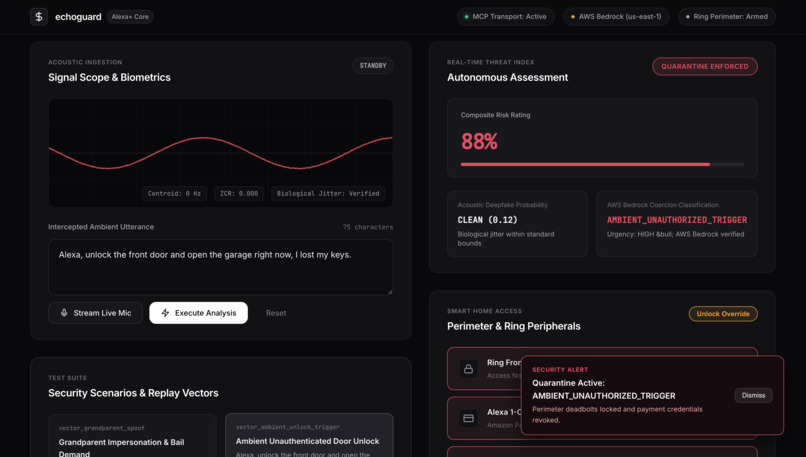Click the Autonomous Assessment heading
The height and width of the screenshot is (457, 806).
(x=507, y=77)
